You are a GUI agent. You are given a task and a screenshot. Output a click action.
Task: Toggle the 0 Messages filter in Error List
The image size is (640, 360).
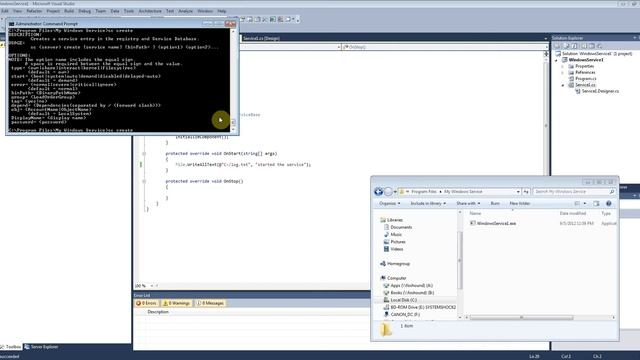tap(210, 303)
